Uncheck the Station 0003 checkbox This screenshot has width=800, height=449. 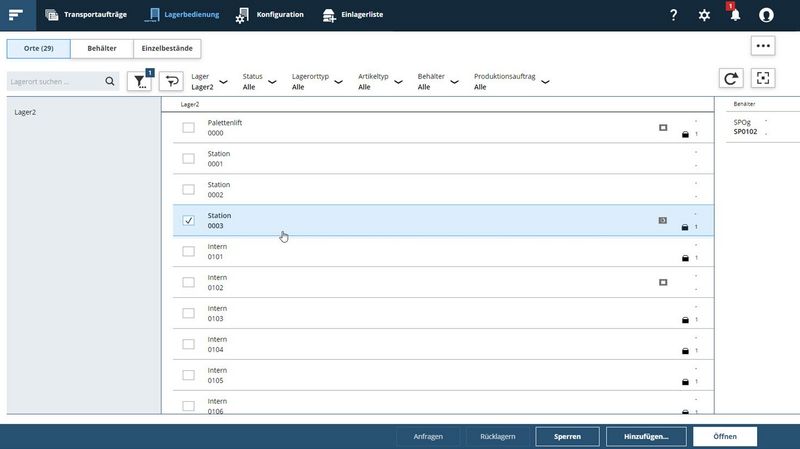[x=188, y=221]
